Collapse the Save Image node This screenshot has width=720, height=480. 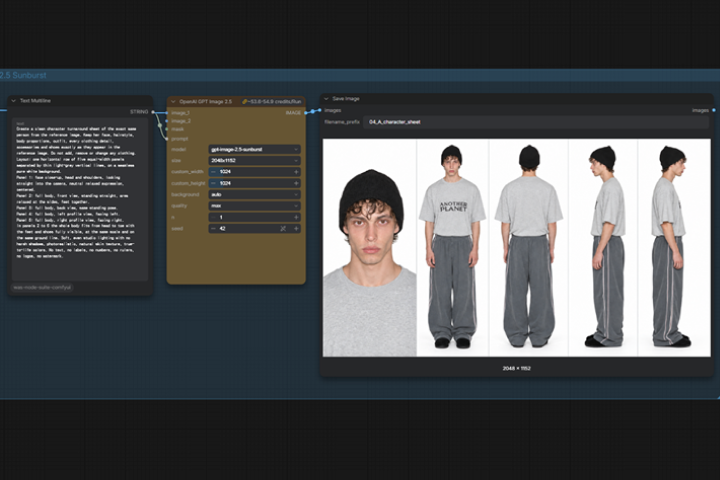[x=326, y=99]
